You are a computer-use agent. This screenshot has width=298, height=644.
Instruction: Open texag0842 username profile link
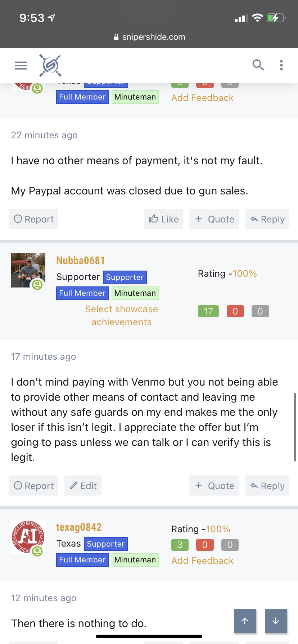[x=79, y=527]
